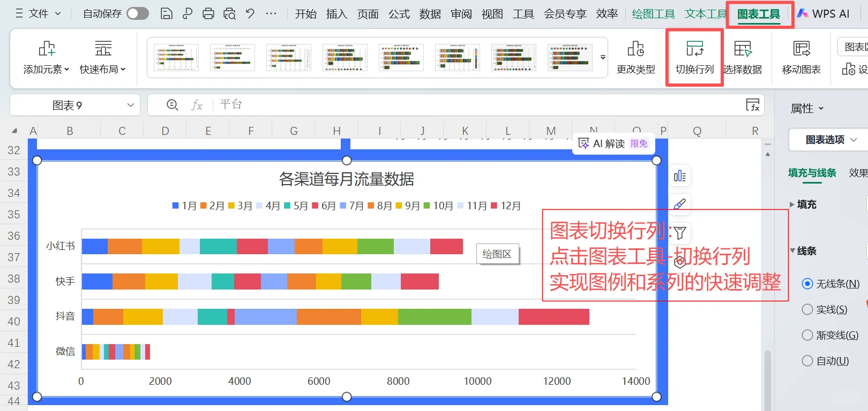Screen dimensions: 868x411
Task: Click the undo arrow icon
Action: click(250, 13)
